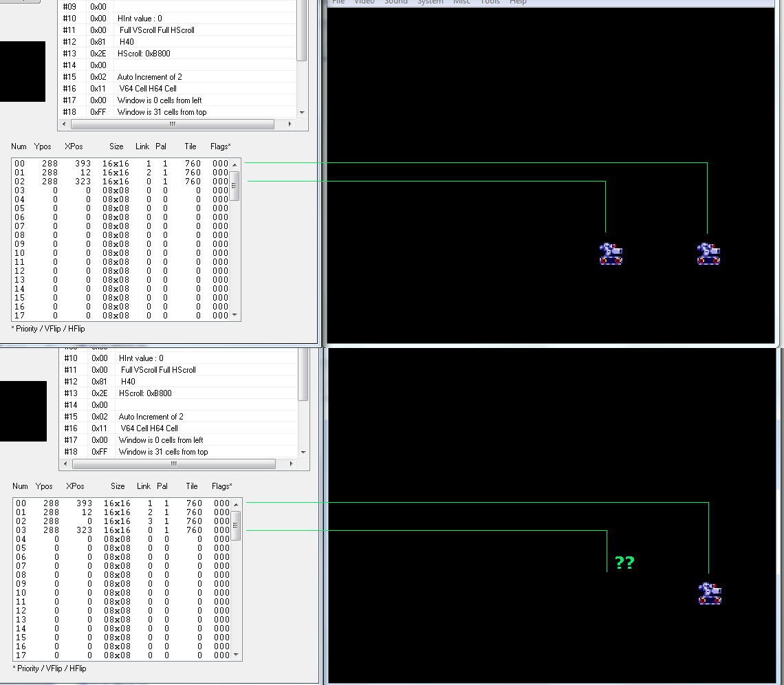Click the Flags* column header in bottom window

point(221,486)
